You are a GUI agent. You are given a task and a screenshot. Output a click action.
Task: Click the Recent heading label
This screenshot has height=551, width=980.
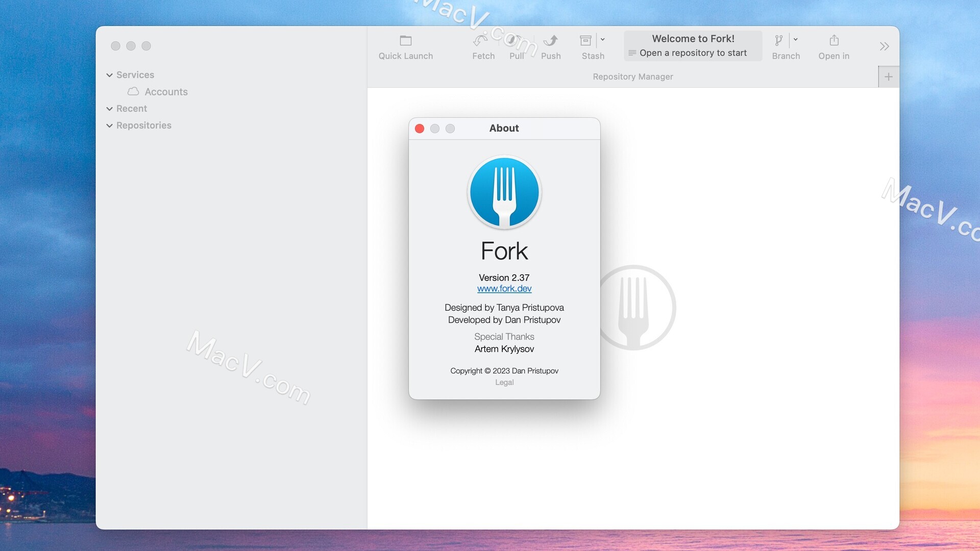tap(132, 109)
